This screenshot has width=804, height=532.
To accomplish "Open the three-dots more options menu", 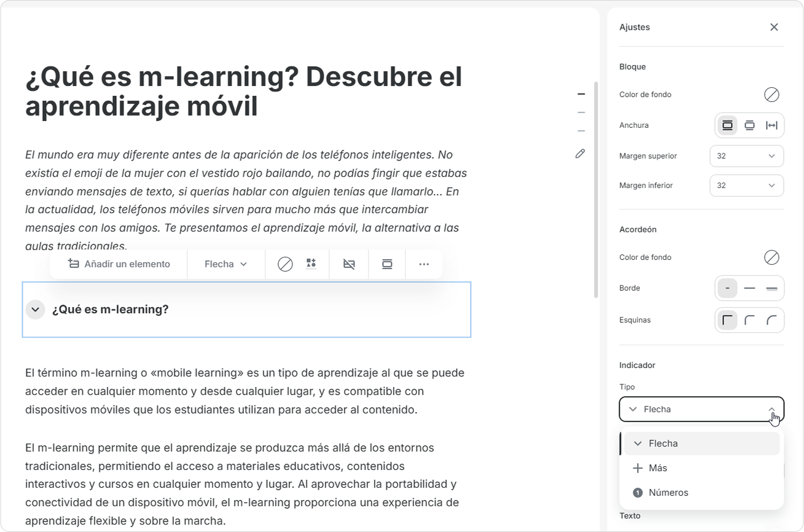I will coord(424,264).
